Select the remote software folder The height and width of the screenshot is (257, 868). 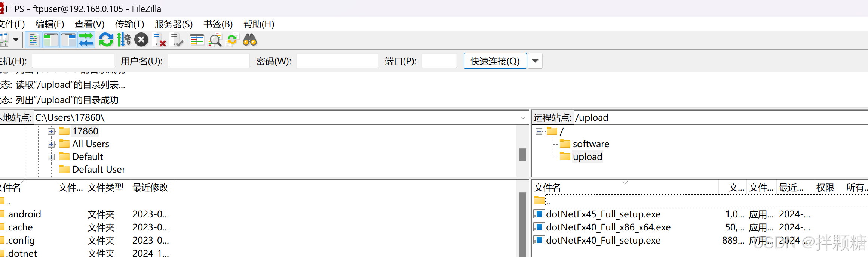[591, 144]
